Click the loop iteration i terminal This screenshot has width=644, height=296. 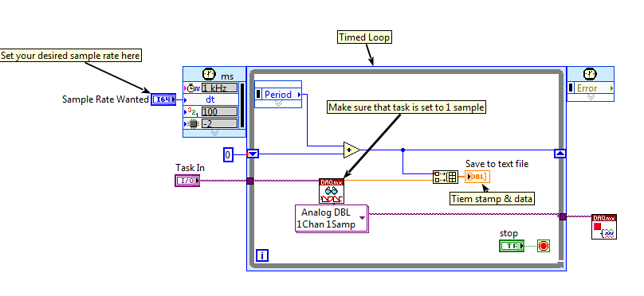tap(262, 256)
